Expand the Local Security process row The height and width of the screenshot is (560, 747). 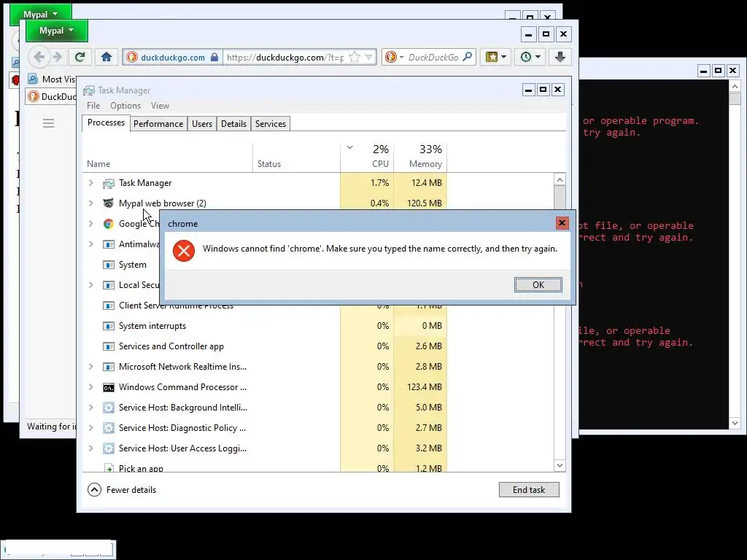coord(90,285)
